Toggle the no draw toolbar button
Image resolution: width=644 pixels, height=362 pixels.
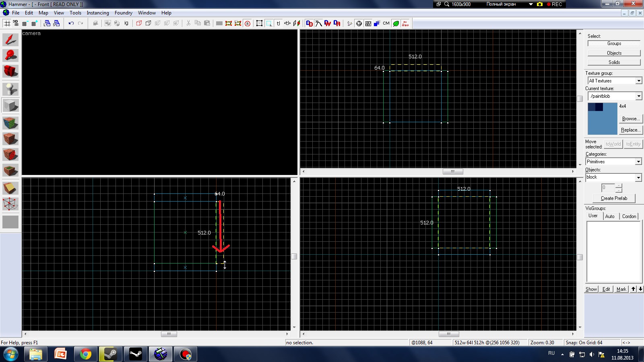[405, 23]
